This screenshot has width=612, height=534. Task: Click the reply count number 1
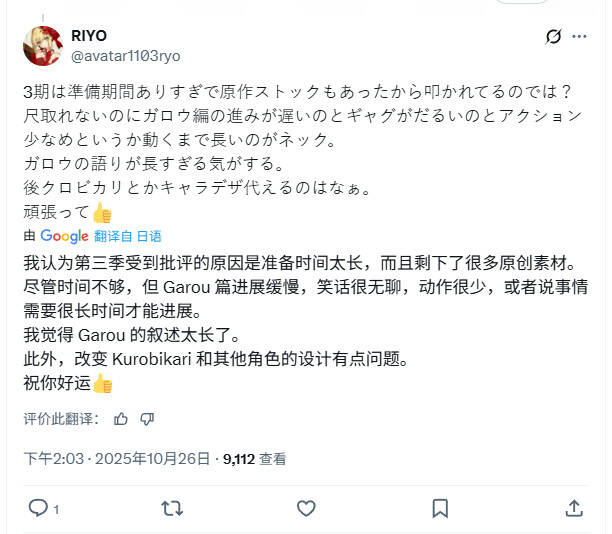[56, 509]
